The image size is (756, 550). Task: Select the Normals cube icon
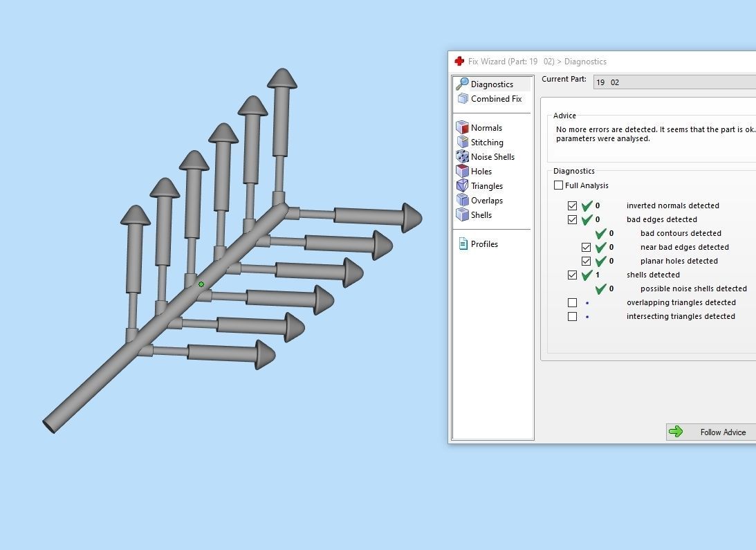coord(462,127)
